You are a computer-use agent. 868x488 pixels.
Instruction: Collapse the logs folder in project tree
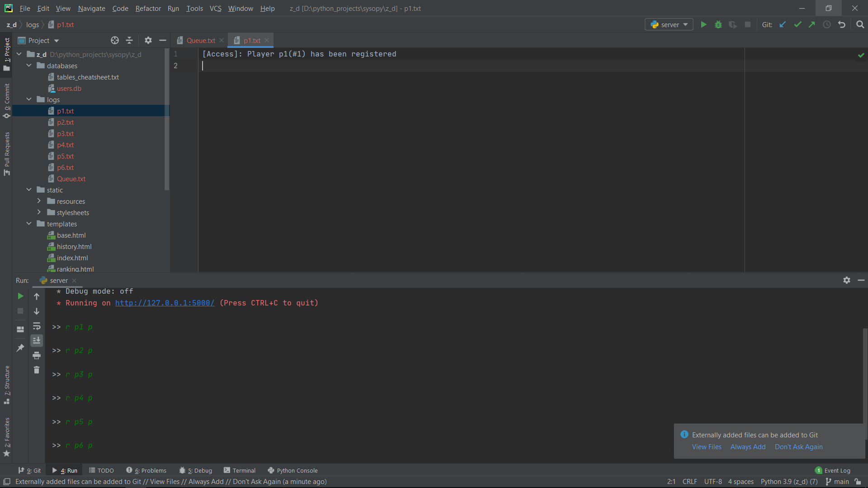click(x=29, y=99)
